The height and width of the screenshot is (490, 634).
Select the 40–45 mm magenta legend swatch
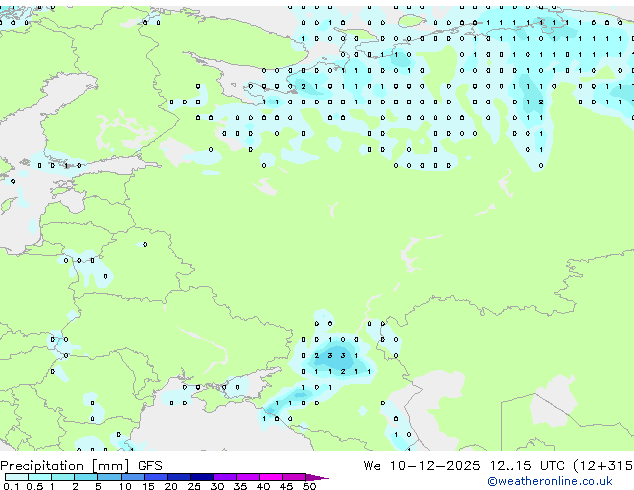tap(271, 477)
